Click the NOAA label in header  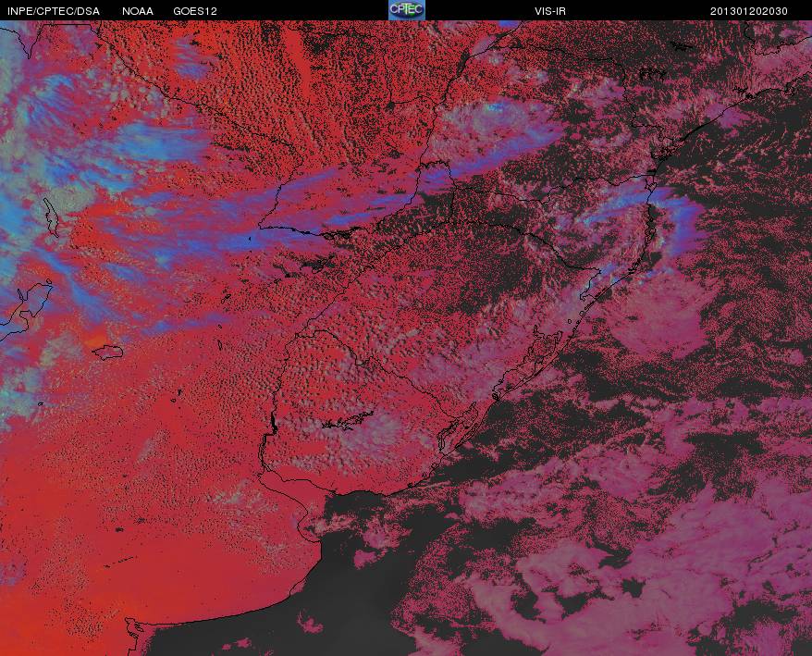pyautogui.click(x=138, y=11)
